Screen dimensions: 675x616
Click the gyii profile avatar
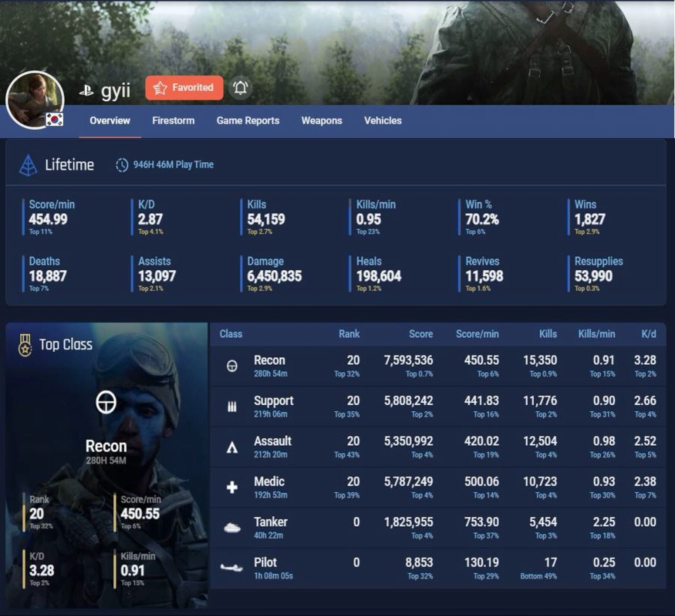coord(33,98)
